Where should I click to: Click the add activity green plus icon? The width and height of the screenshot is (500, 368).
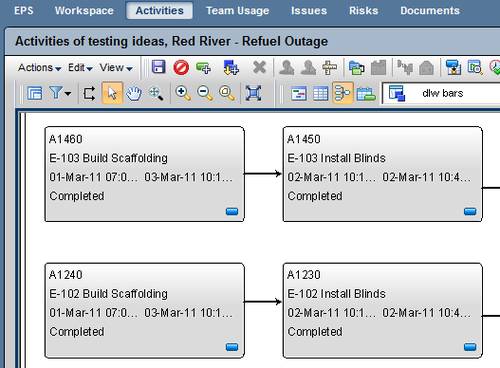pyautogui.click(x=203, y=68)
